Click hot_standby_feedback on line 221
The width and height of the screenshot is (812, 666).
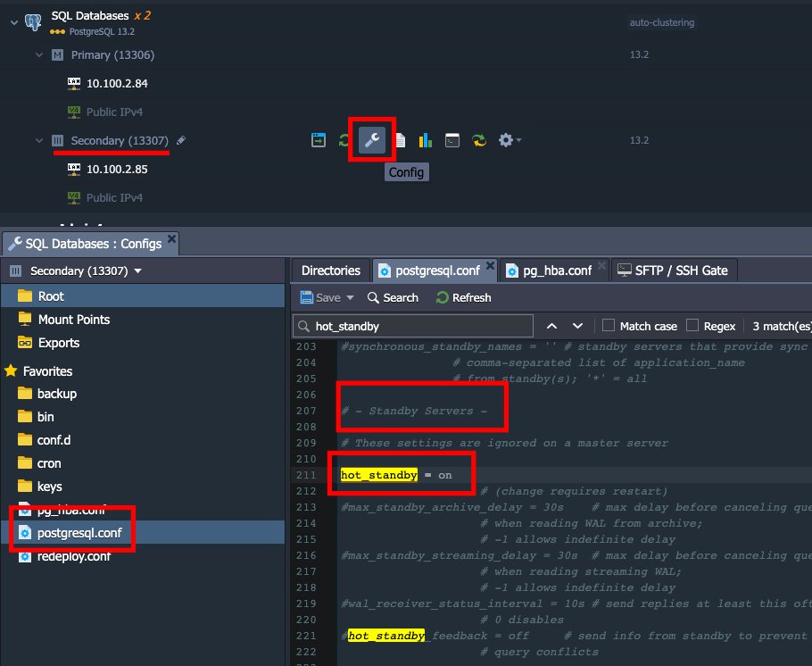click(418, 636)
